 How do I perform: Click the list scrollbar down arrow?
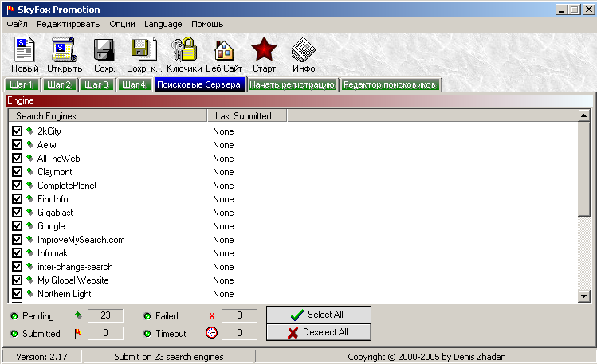click(583, 296)
